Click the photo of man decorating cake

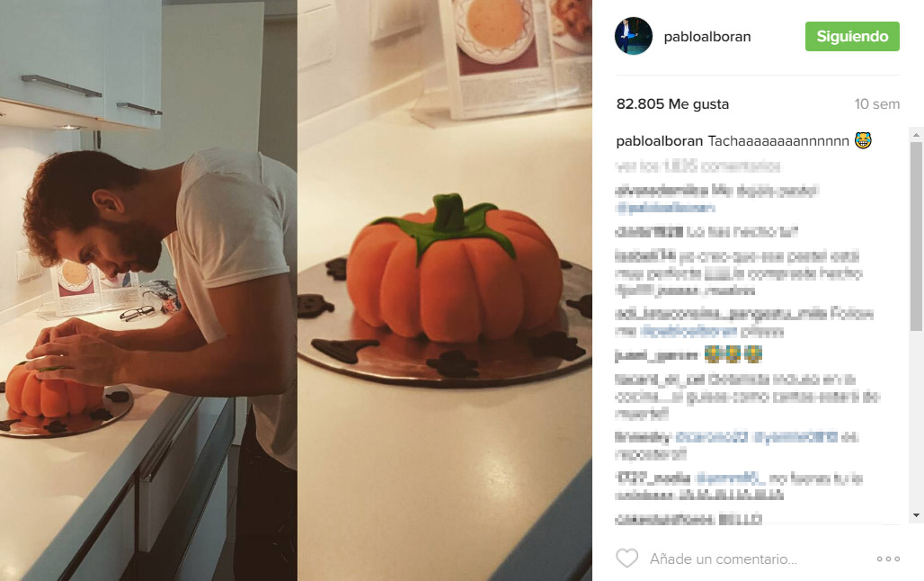coord(148,290)
